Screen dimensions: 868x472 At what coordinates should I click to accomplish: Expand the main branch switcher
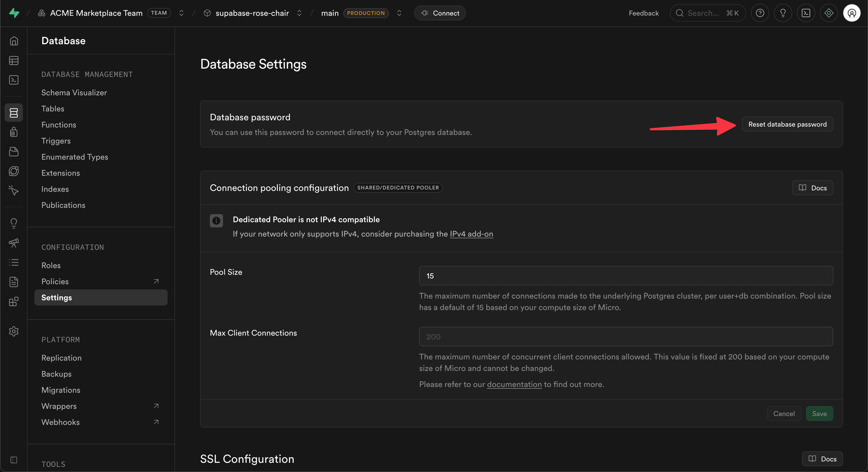[x=399, y=13]
